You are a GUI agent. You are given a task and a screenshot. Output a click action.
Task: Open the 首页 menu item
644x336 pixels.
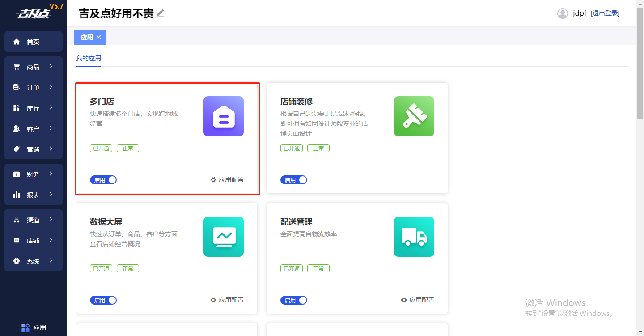click(x=34, y=42)
